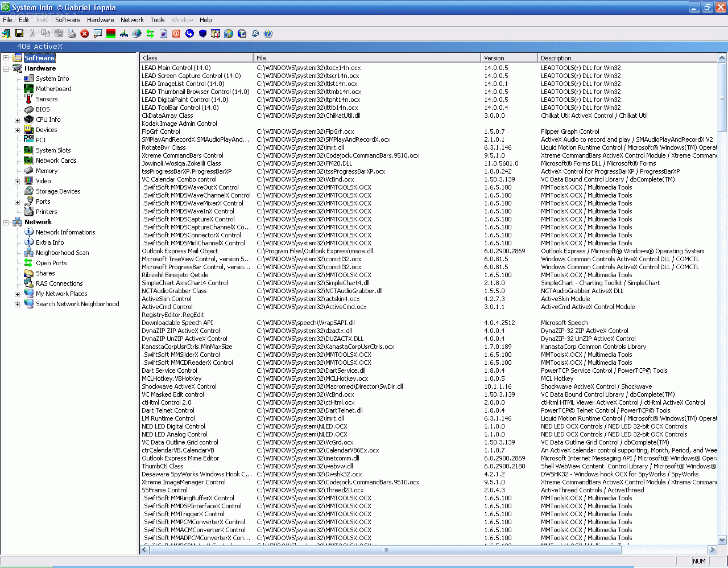Viewport: 728px width, 568px height.
Task: Select the Shockwave ActiveX Control row
Action: tap(429, 386)
